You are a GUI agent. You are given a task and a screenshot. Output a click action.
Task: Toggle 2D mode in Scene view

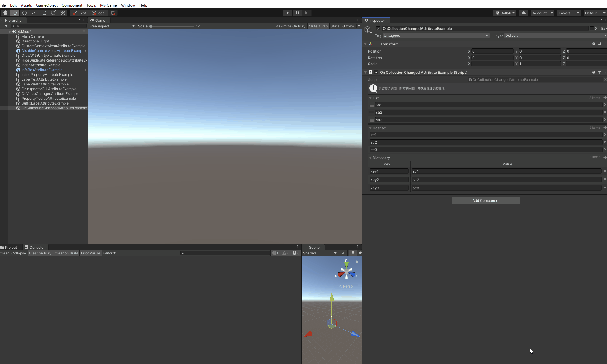click(x=343, y=253)
